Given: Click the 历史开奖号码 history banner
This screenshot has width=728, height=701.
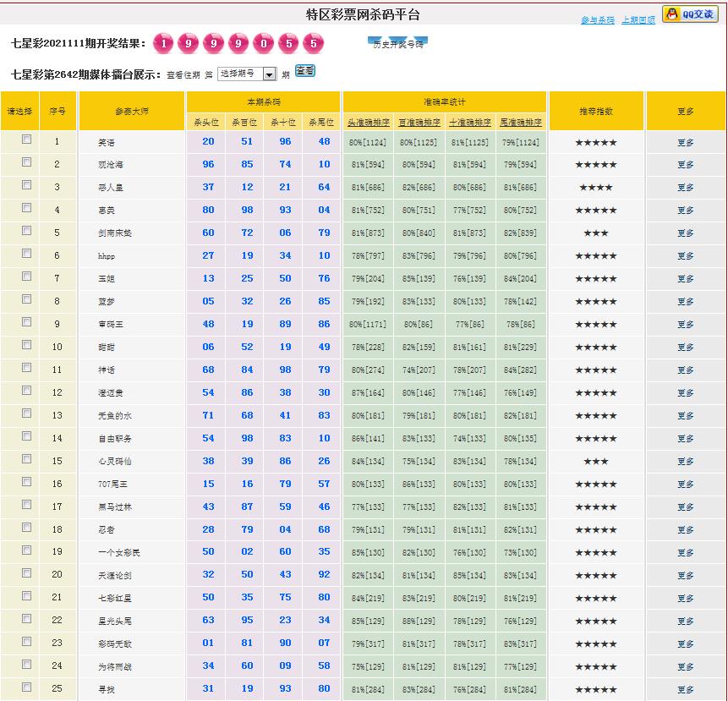Looking at the screenshot, I should click(398, 43).
